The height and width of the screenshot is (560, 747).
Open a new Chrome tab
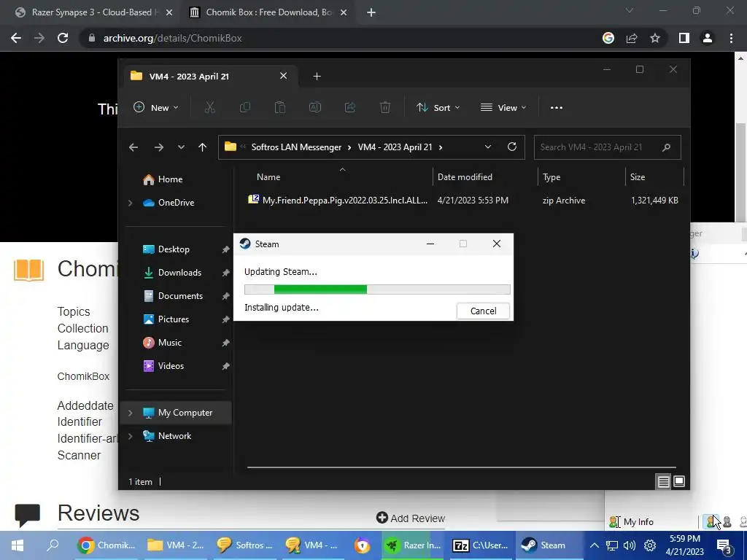tap(371, 13)
